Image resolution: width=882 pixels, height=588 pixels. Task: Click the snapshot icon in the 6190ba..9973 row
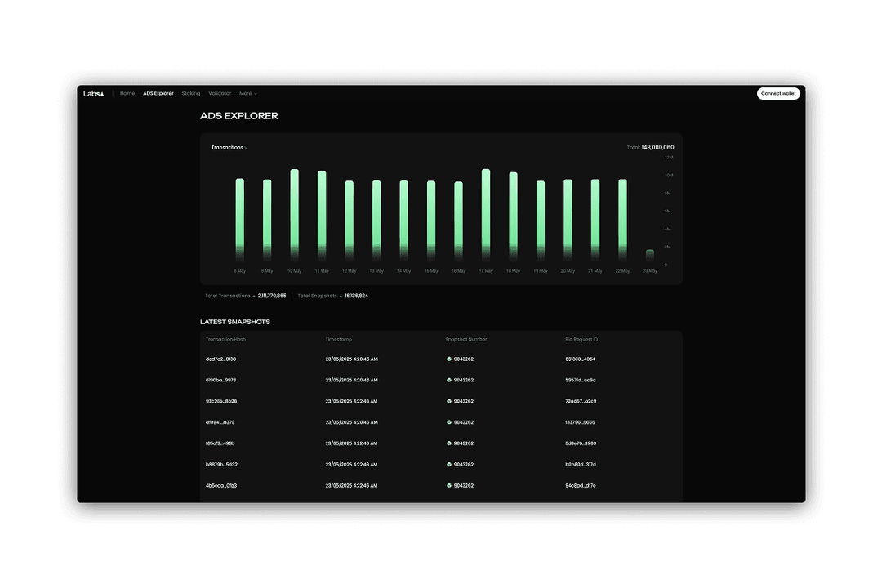tap(449, 381)
